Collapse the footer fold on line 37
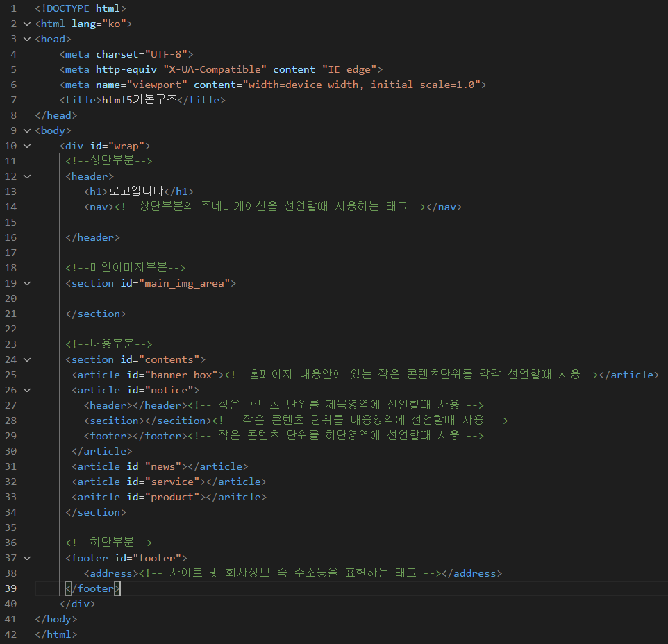Screen dimensions: 668x644 [x=27, y=558]
